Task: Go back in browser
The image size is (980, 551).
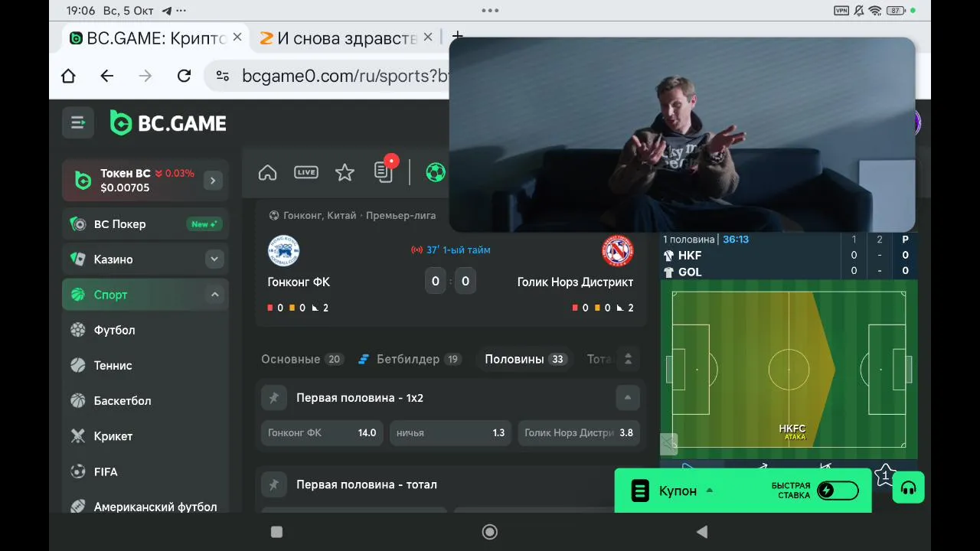Action: click(x=106, y=76)
